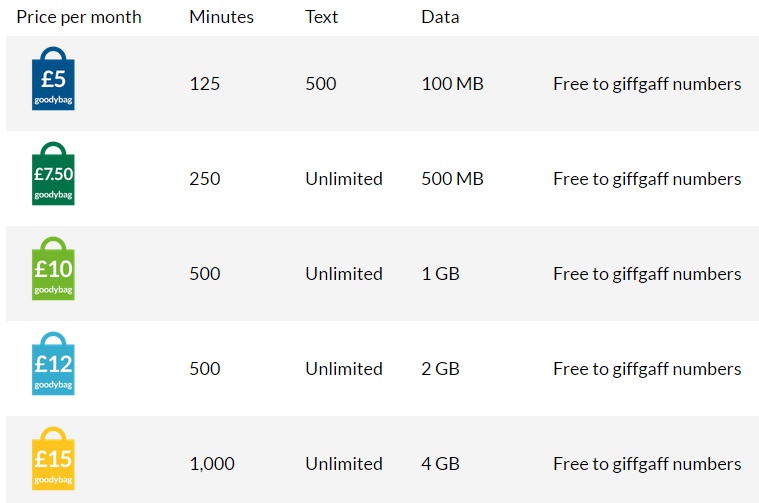The height and width of the screenshot is (503, 759).
Task: Click the Data column header
Action: click(440, 17)
